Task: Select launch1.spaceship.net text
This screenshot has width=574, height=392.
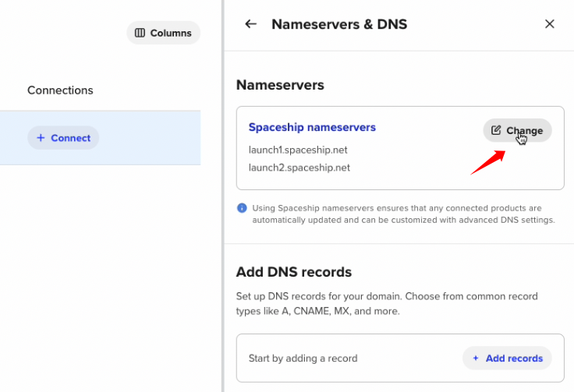Action: 298,150
